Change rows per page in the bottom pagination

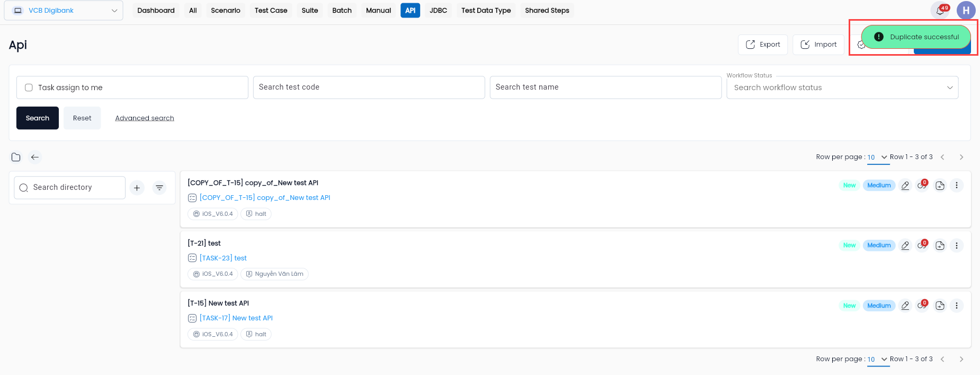877,360
